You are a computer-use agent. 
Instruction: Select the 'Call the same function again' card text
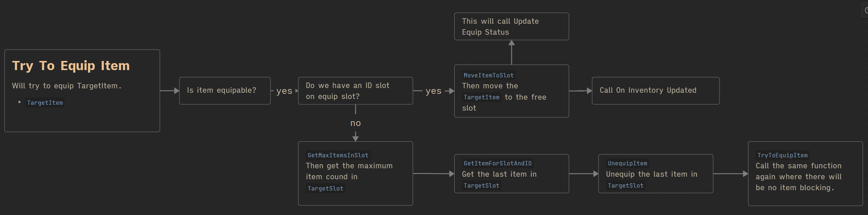[x=798, y=177]
